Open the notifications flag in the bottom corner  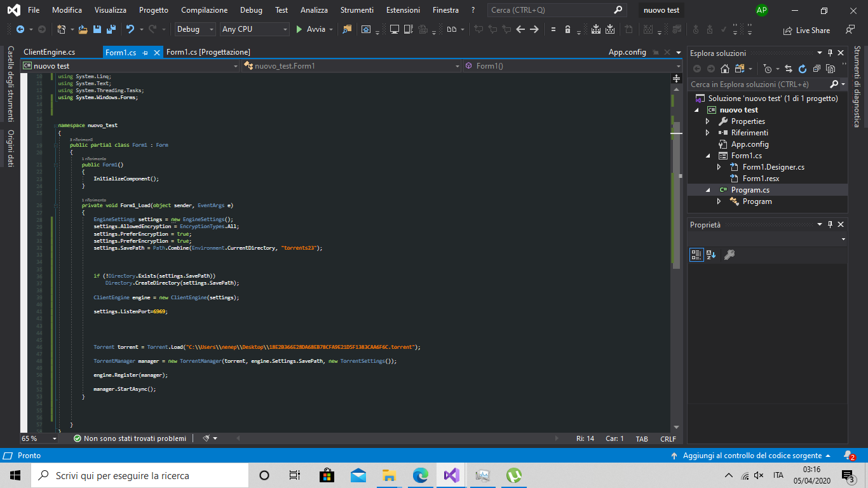coord(847,455)
